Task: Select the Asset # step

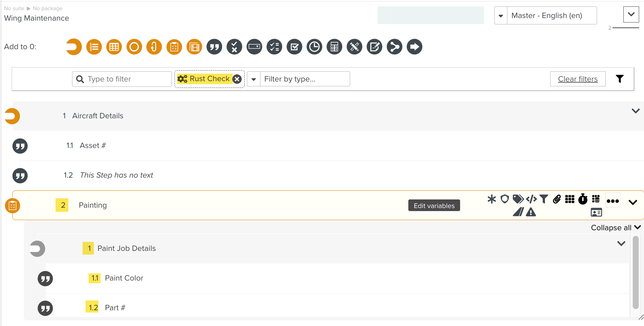Action: (x=93, y=145)
